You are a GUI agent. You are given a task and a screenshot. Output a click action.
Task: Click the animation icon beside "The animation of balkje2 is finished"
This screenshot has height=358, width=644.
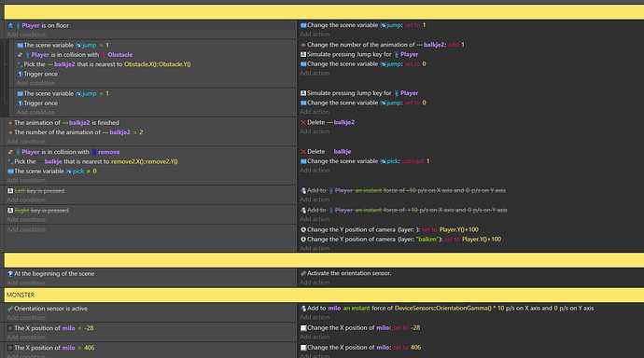pos(10,123)
